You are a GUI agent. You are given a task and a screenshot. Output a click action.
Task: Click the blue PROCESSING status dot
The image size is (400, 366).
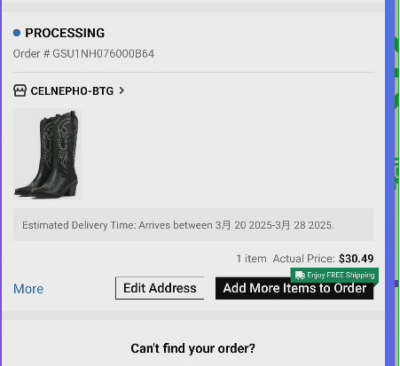(17, 33)
